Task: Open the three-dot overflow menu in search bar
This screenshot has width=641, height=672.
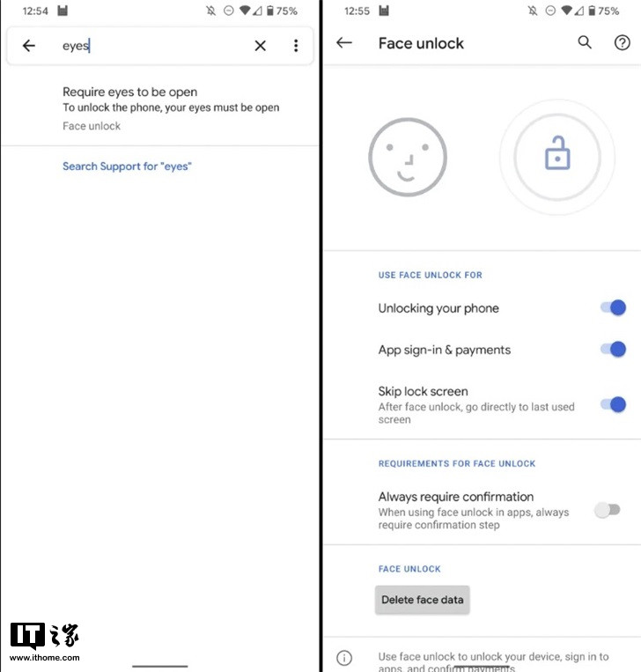Action: (296, 46)
